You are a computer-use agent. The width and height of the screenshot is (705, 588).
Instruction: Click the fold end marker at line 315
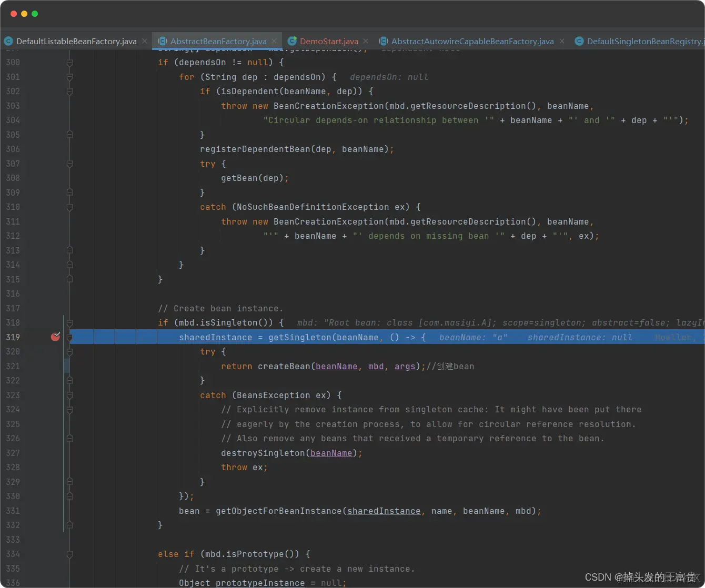coord(69,279)
